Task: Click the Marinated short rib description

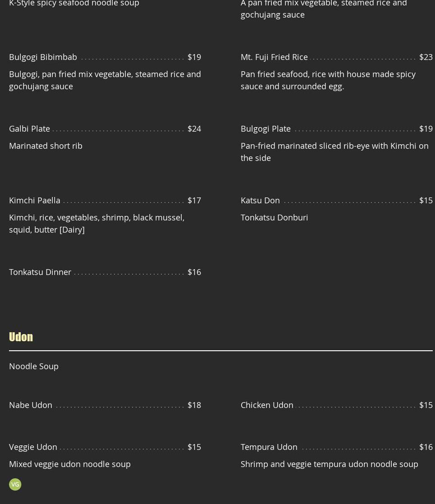Action: (x=46, y=146)
